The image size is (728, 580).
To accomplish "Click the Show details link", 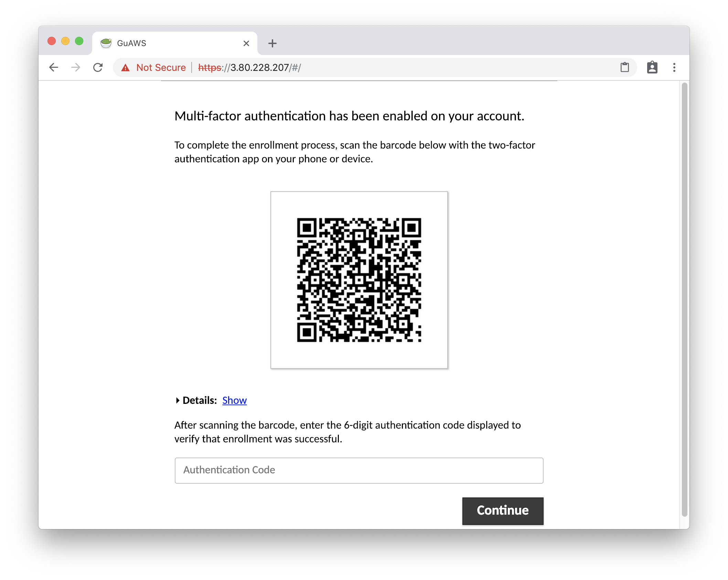I will point(235,400).
